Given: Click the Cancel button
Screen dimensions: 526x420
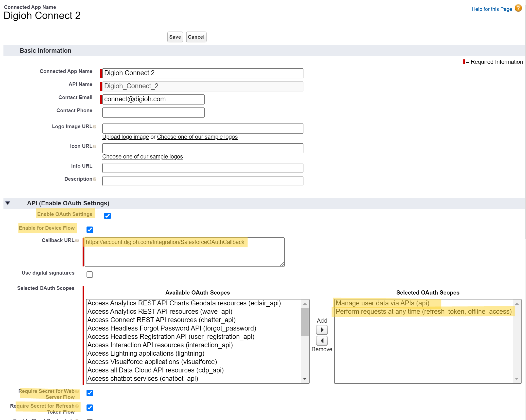Looking at the screenshot, I should click(x=196, y=37).
